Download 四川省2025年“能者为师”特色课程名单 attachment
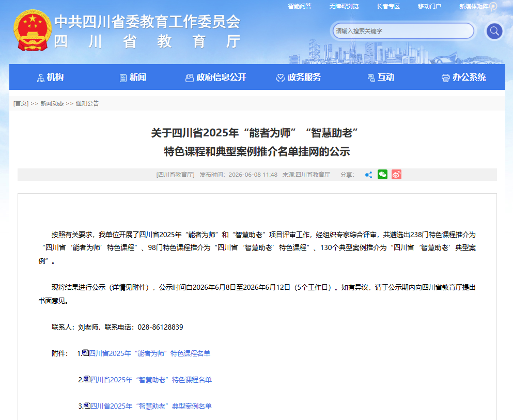The height and width of the screenshot is (420, 513). pos(149,353)
